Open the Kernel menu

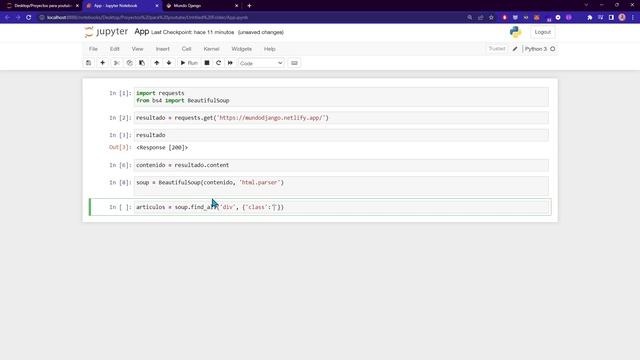211,49
